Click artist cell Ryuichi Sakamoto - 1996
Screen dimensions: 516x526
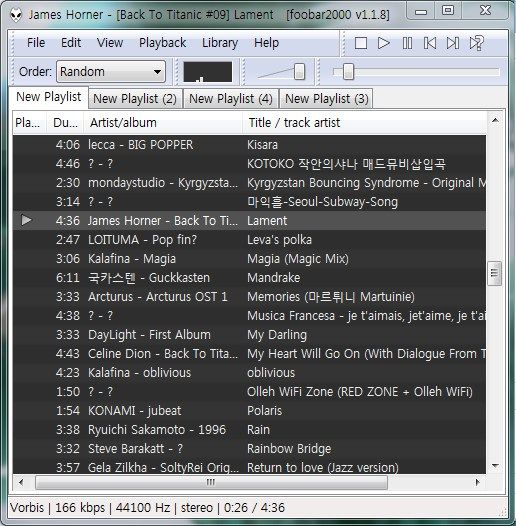pos(157,429)
